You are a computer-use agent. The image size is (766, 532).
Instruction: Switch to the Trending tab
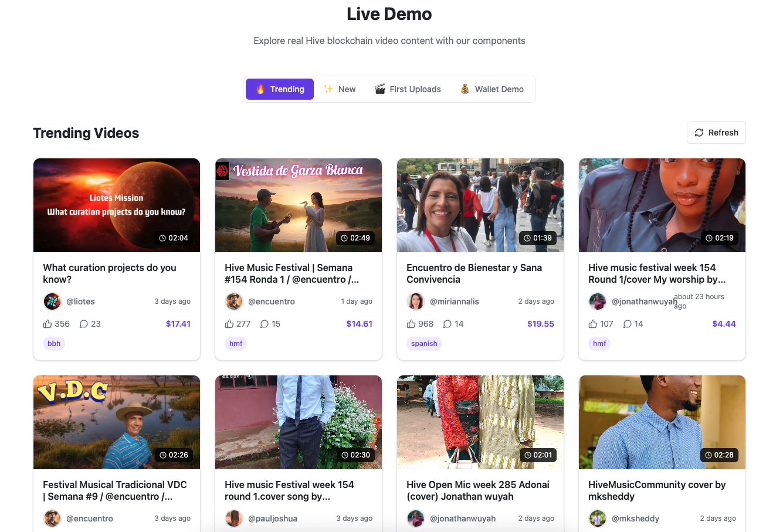tap(280, 89)
